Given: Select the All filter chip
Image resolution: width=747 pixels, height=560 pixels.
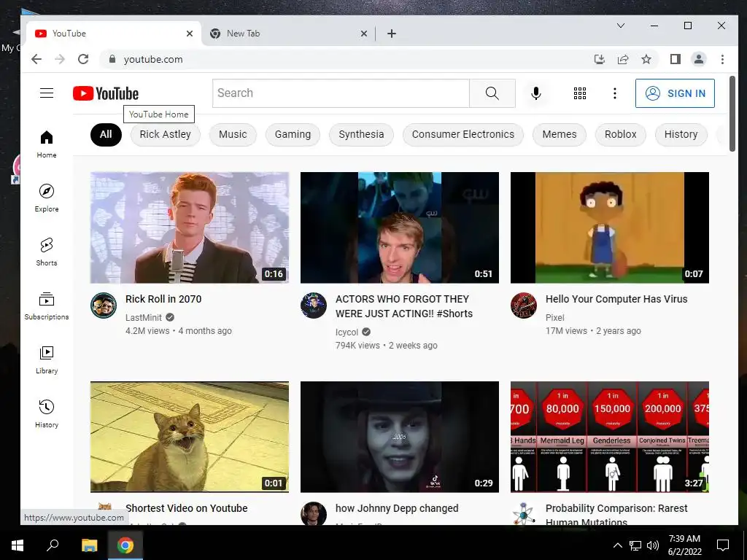Looking at the screenshot, I should 106,134.
